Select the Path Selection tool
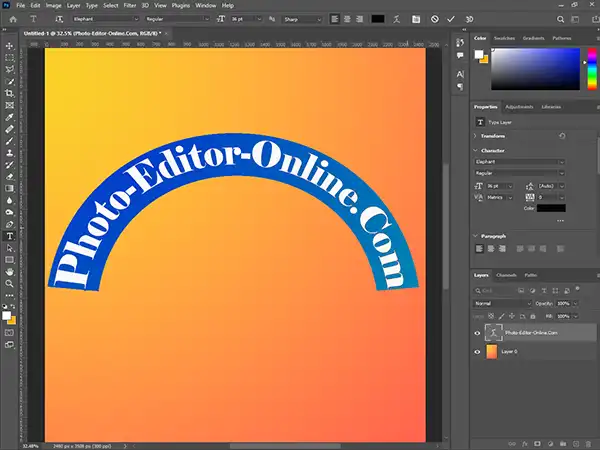Screen dimensions: 600x450 pyautogui.click(x=10, y=248)
